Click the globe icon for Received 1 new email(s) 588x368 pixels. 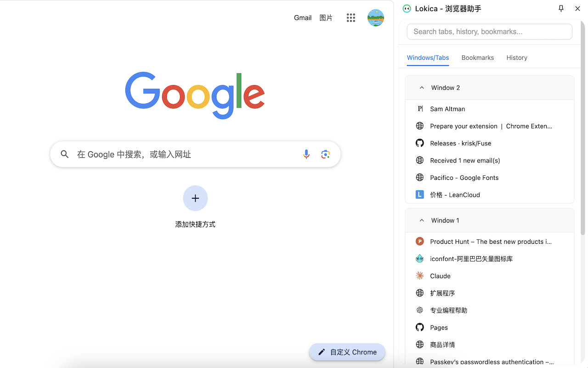coord(419,160)
